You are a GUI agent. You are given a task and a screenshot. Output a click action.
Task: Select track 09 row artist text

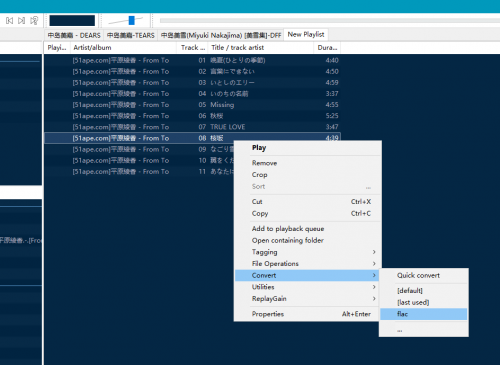[121, 149]
